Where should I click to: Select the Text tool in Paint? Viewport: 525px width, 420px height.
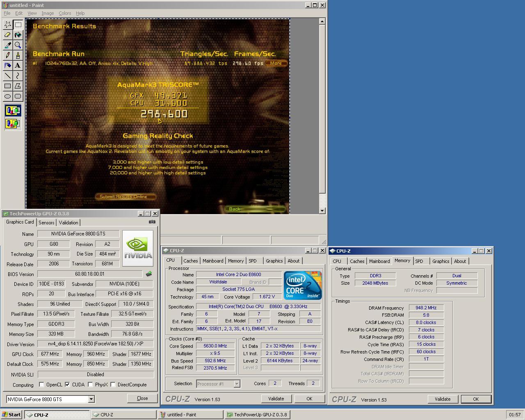18,66
